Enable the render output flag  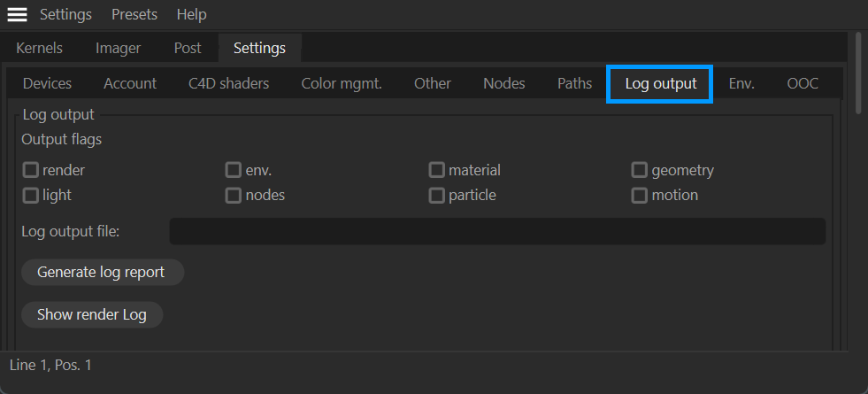click(x=31, y=170)
